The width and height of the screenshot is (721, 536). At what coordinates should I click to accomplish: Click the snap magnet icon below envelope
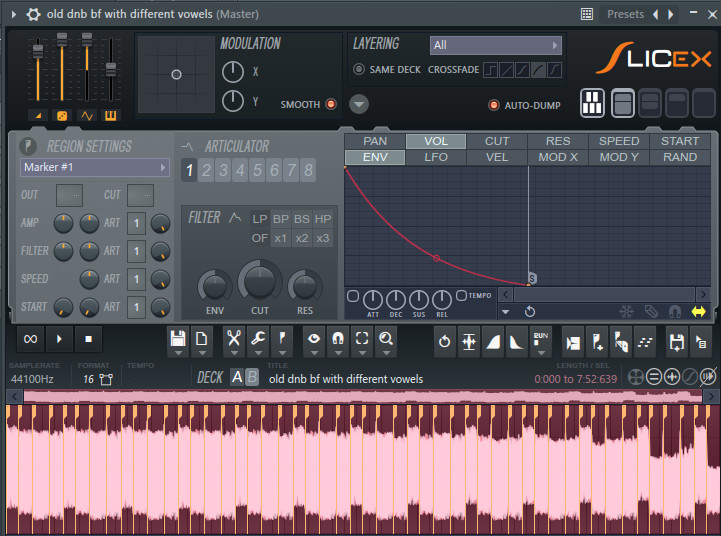click(x=675, y=312)
